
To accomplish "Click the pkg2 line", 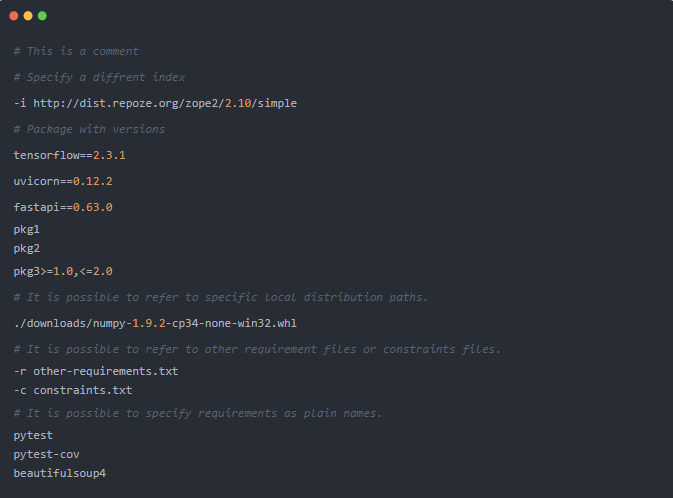I will coord(27,249).
